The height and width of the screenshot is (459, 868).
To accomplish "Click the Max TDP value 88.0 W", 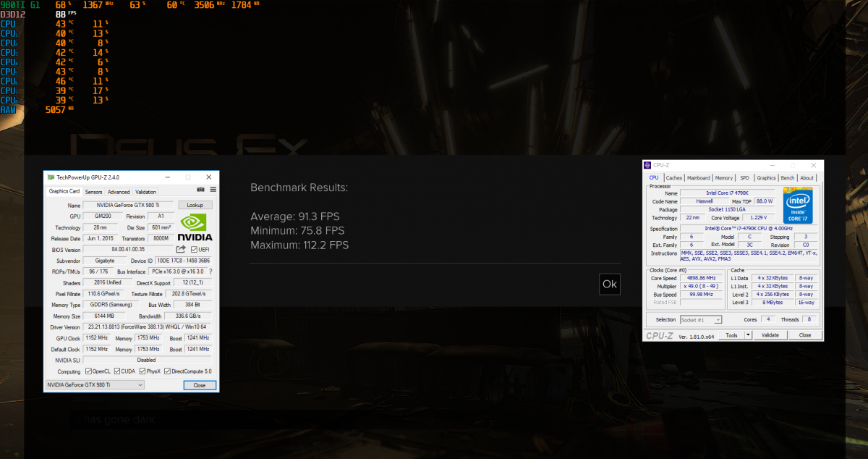I will pos(765,201).
